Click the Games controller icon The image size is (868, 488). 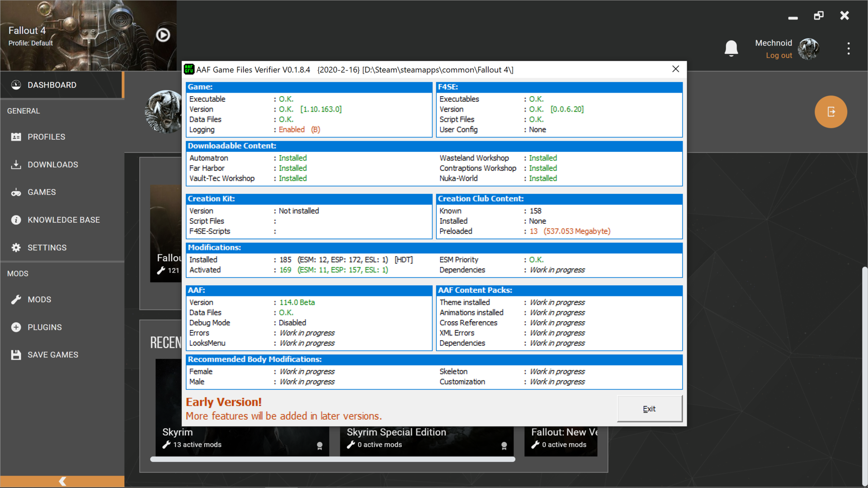(16, 192)
